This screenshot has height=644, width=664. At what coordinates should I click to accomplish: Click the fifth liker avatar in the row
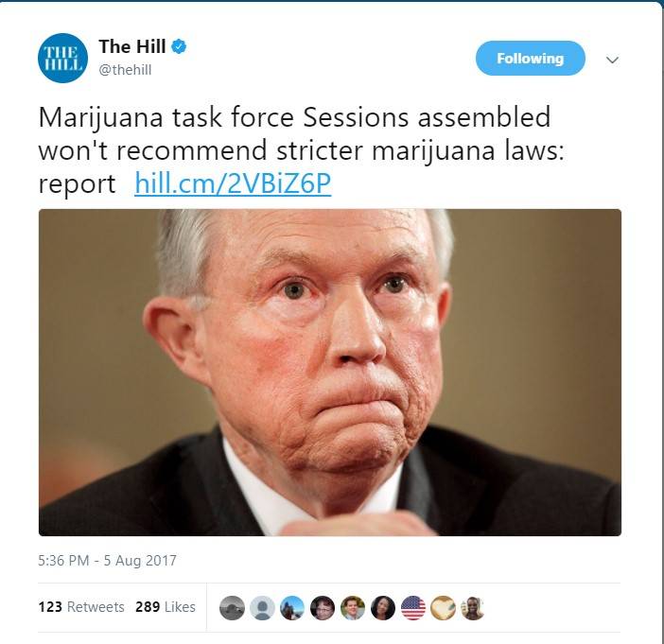353,608
